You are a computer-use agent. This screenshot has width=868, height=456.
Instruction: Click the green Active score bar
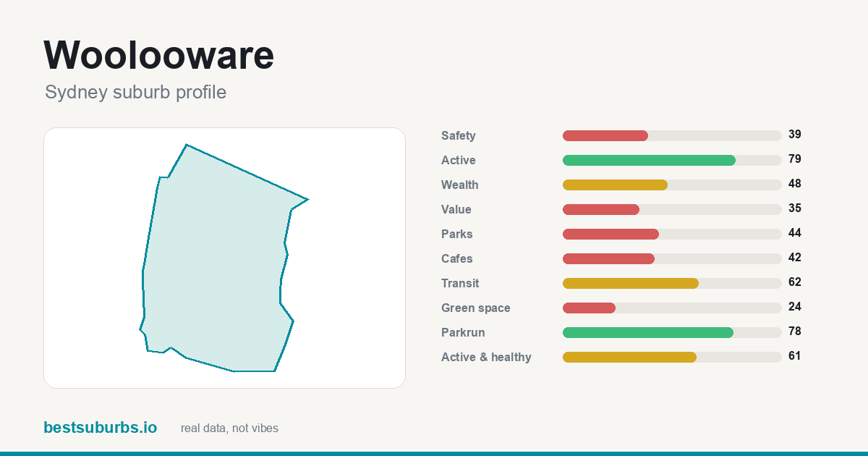pos(649,160)
